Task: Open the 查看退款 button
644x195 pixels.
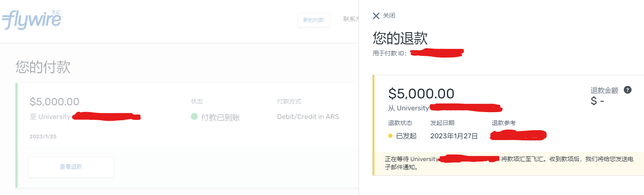Action: point(71,167)
